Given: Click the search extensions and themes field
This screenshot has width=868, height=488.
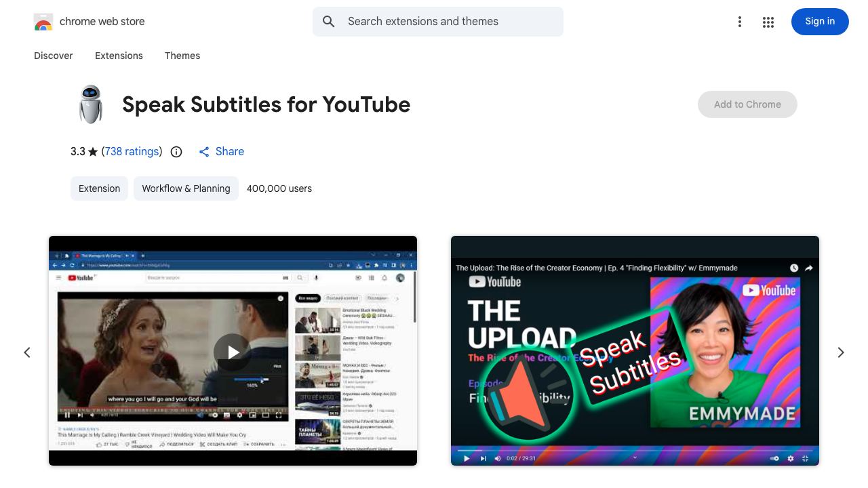Looking at the screenshot, I should tap(438, 22).
